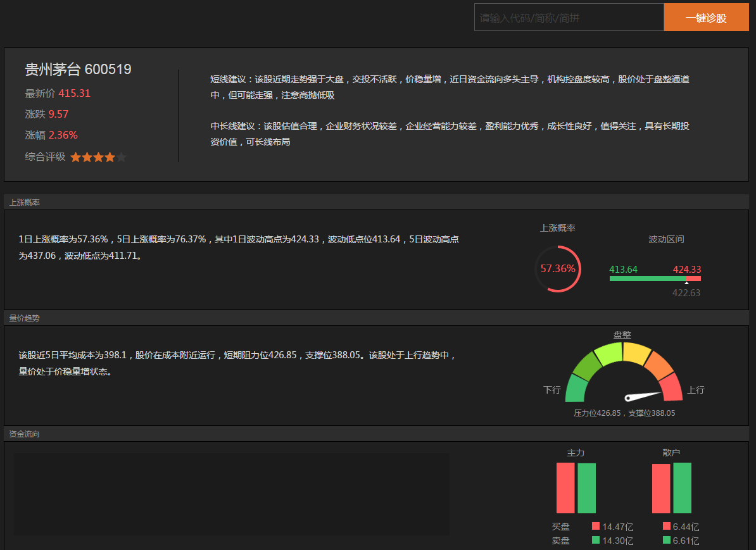Viewport: 756px width, 550px height.
Task: Select the 主力 buy amount 14.47亿
Action: (x=617, y=527)
